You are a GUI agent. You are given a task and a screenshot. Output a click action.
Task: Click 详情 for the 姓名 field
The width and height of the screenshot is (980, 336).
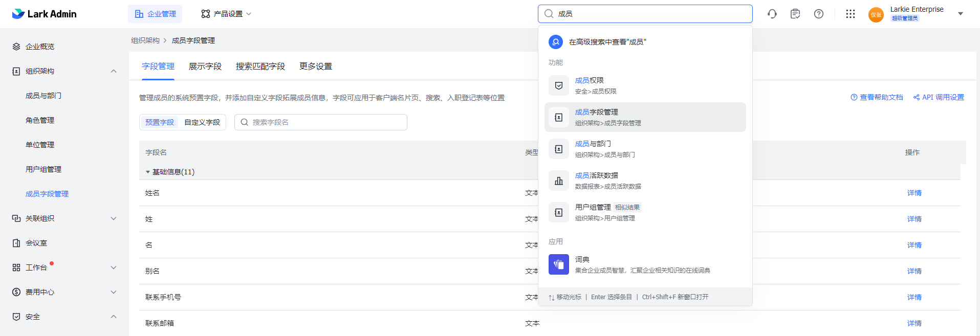click(914, 193)
